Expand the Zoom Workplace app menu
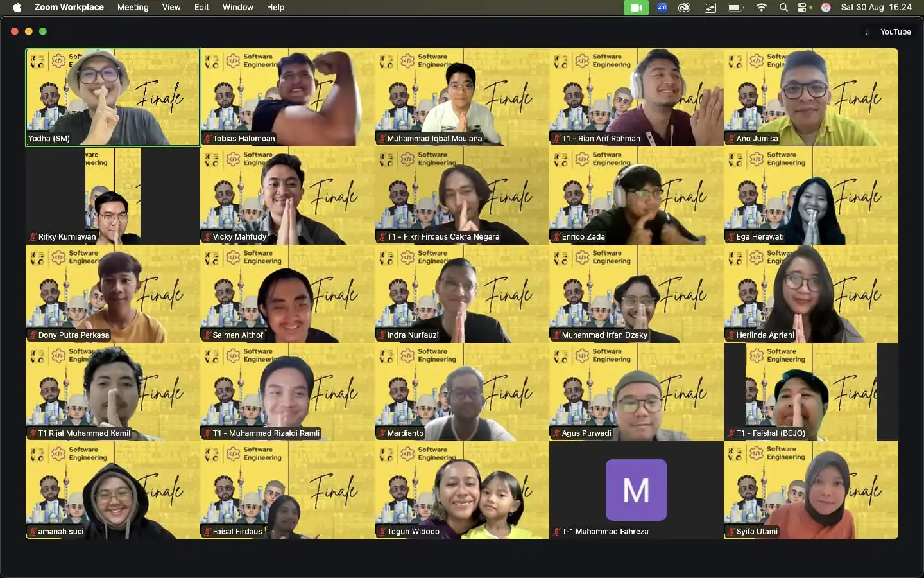The height and width of the screenshot is (578, 924). click(x=69, y=8)
